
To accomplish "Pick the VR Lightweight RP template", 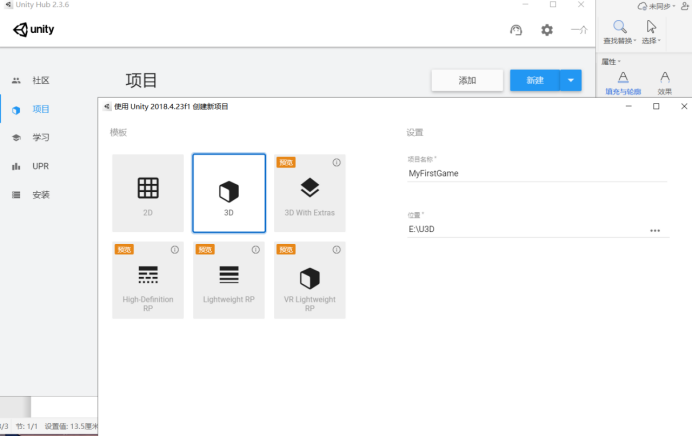I will (310, 280).
